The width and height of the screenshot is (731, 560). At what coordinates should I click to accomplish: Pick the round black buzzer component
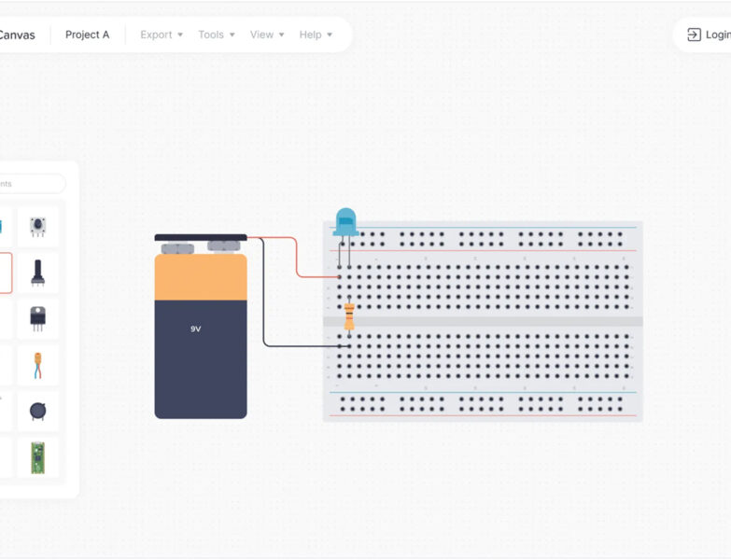[37, 411]
